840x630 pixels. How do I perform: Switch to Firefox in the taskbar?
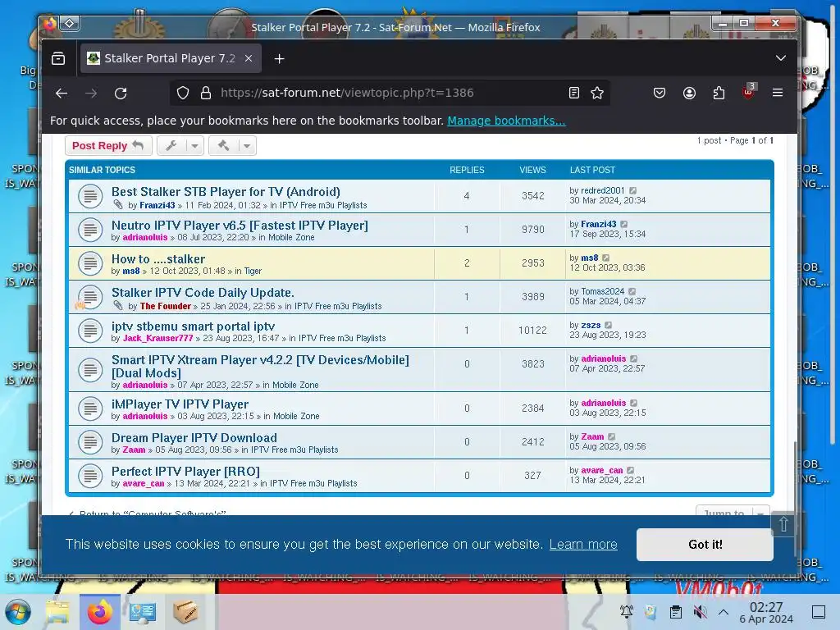coord(99,612)
